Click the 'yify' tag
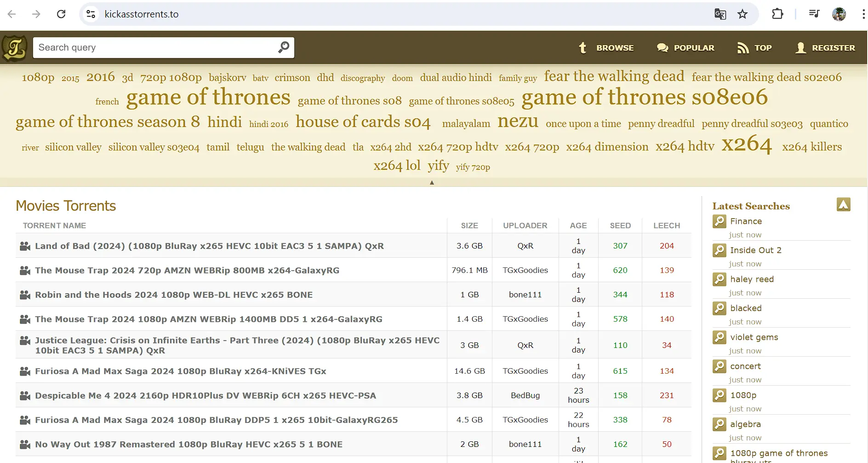868x463 pixels. coord(438,166)
